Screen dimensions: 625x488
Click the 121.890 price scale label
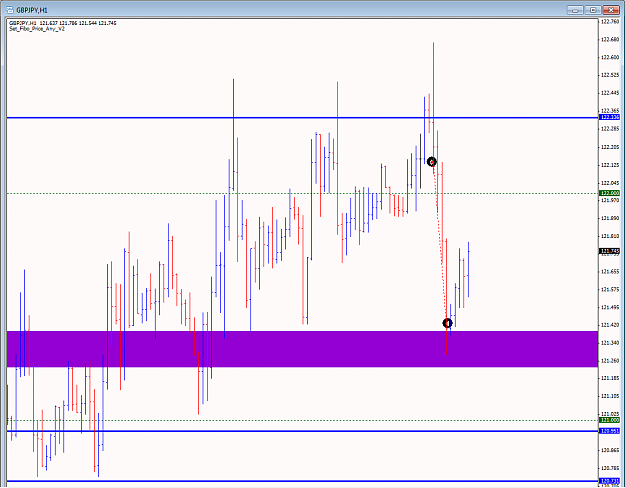[x=610, y=218]
